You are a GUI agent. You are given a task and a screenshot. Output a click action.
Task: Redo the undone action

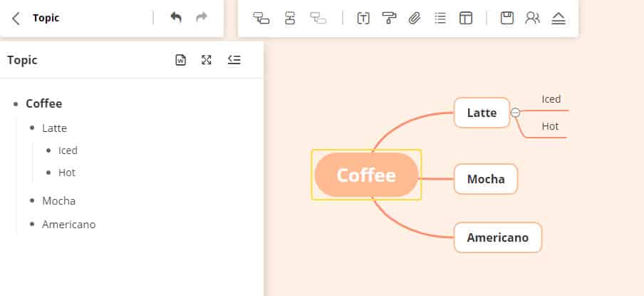coord(201,18)
